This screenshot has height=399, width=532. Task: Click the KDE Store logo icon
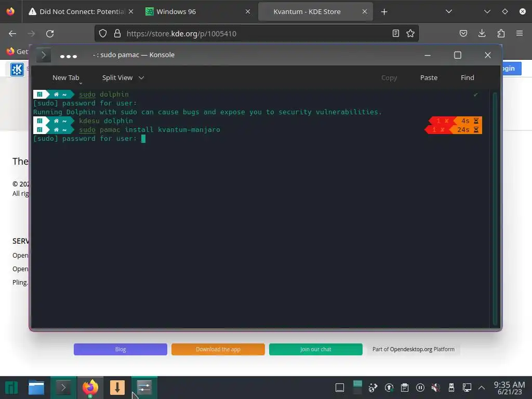point(17,70)
